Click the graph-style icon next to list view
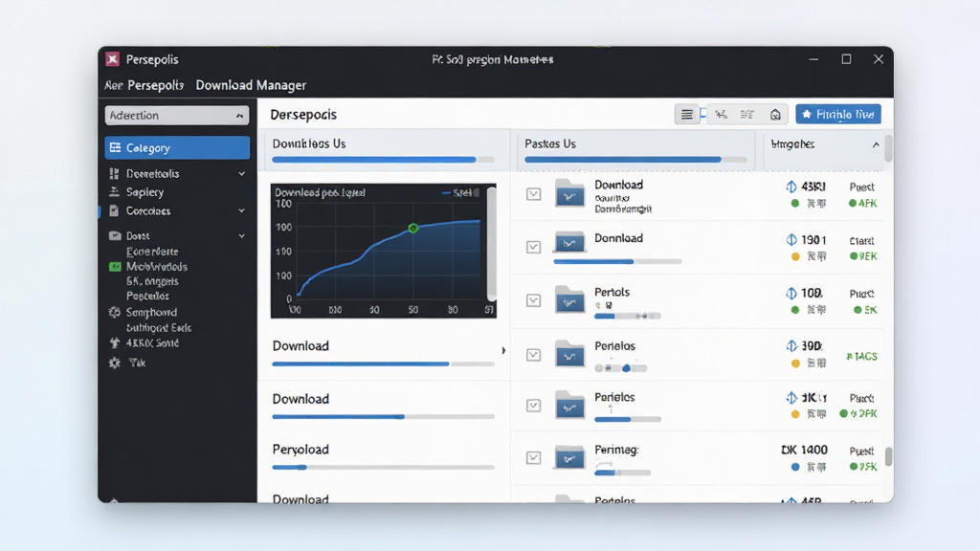Screen dimensions: 980x551 [722, 115]
